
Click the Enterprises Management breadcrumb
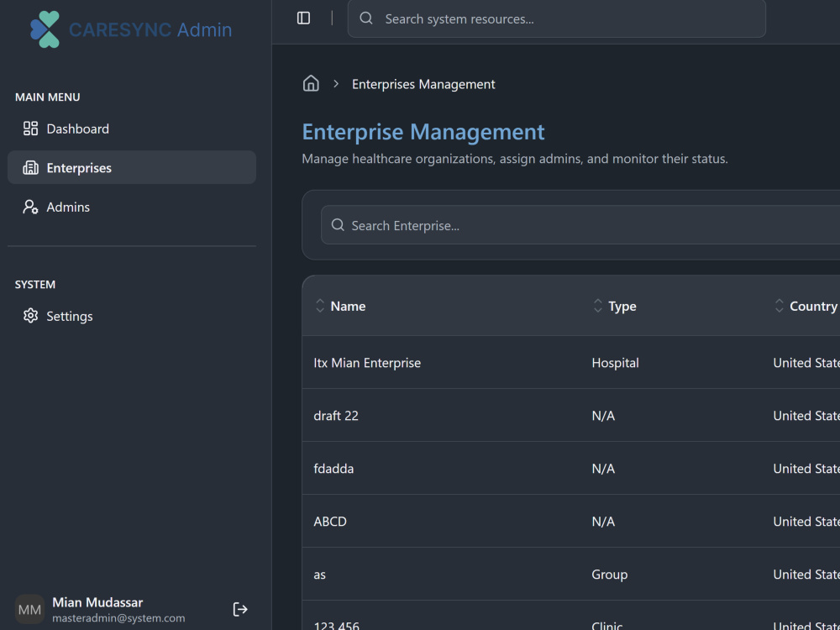(423, 84)
